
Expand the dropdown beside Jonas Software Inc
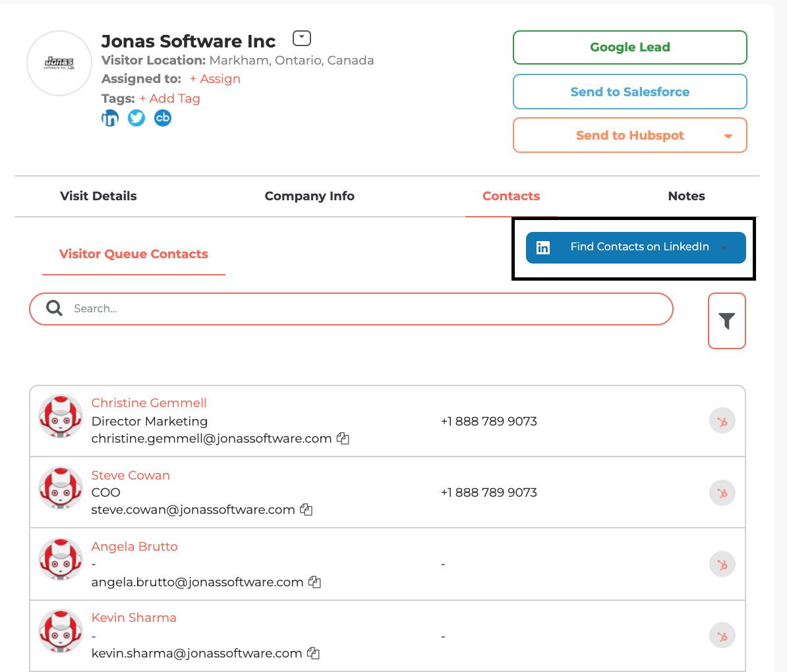[x=301, y=38]
